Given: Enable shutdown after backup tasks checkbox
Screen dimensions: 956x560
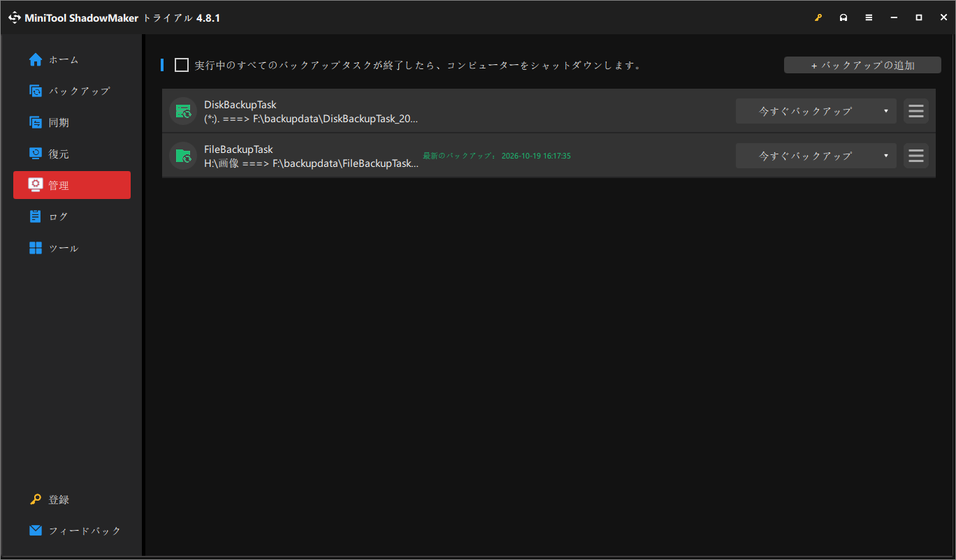Looking at the screenshot, I should 182,65.
